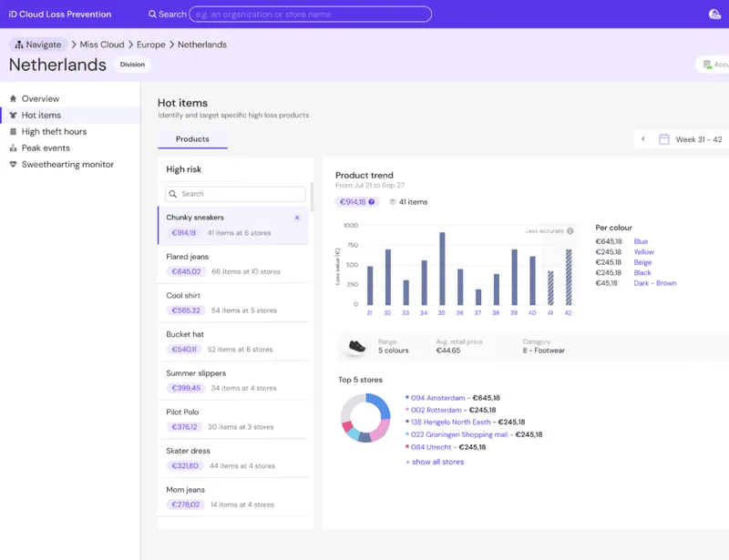This screenshot has height=560, width=729.
Task: Click the High theft hours calendar icon
Action: (13, 131)
